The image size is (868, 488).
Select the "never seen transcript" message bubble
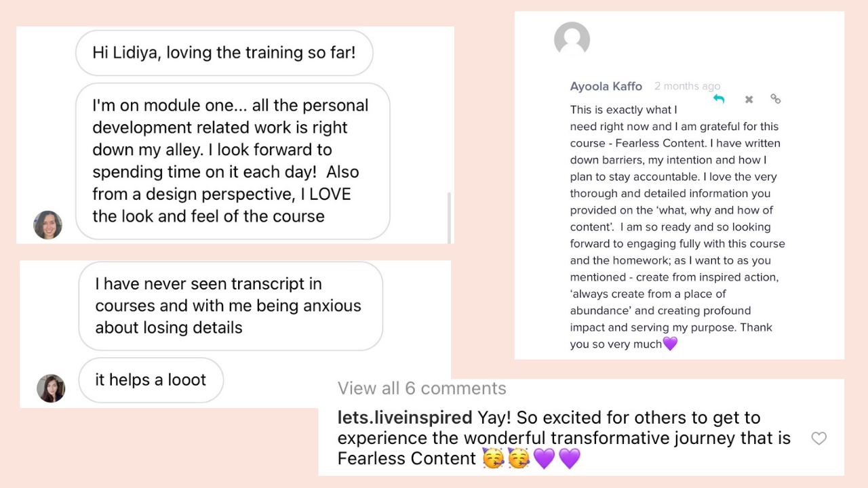pyautogui.click(x=230, y=306)
